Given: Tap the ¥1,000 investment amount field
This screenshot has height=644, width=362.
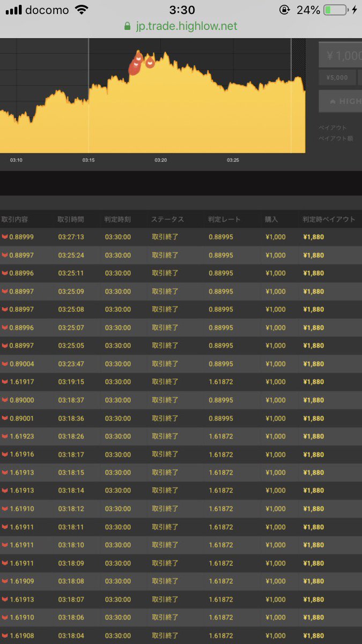Looking at the screenshot, I should click(x=341, y=55).
